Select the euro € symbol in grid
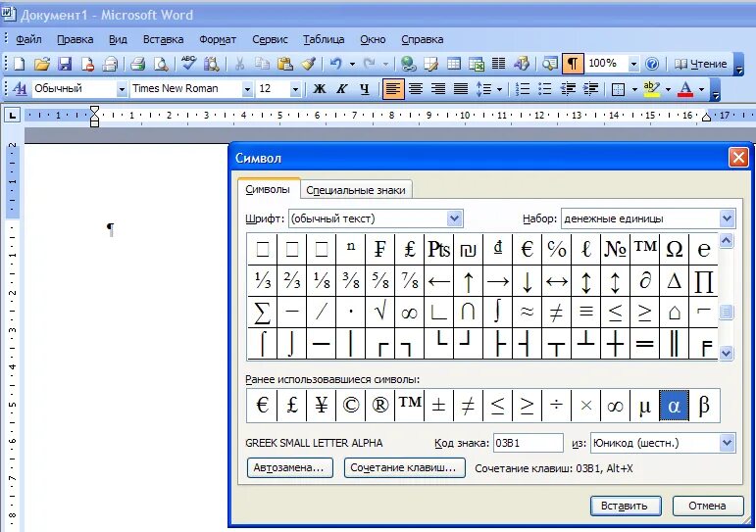 tap(527, 249)
